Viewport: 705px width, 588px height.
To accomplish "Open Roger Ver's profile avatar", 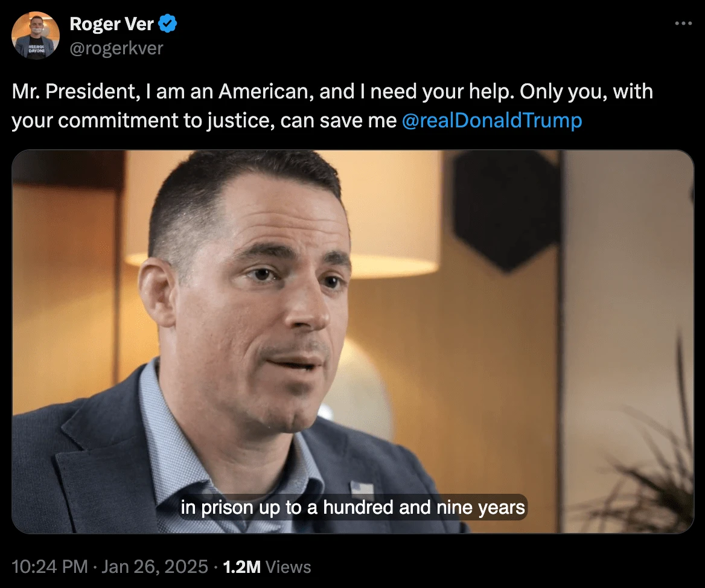I will coord(36,36).
